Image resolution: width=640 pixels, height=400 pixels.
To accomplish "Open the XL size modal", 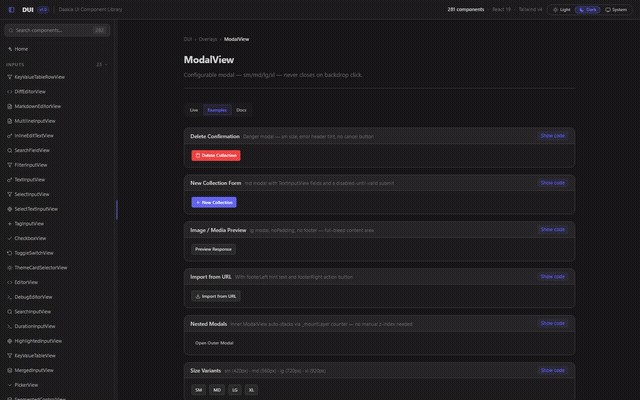I will pyautogui.click(x=251, y=390).
